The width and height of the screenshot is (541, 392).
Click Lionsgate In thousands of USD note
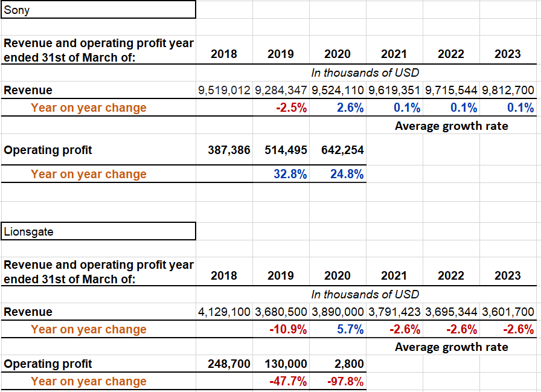[x=365, y=294]
